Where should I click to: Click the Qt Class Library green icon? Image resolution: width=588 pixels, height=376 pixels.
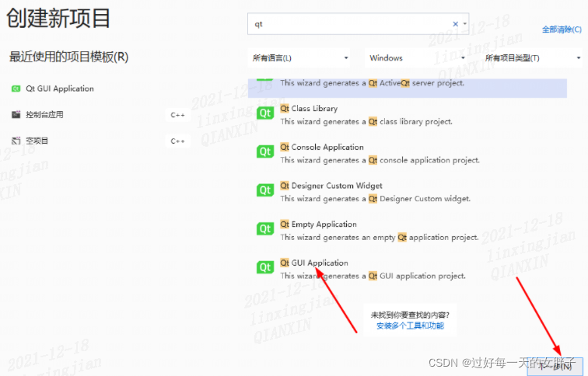[x=265, y=113]
